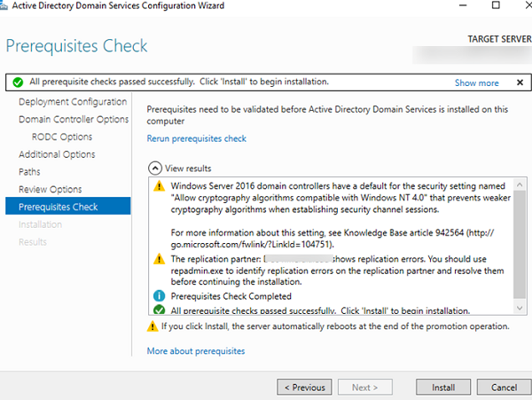The image size is (532, 400).
Task: Click the wizard title bar icon
Action: (4, 6)
